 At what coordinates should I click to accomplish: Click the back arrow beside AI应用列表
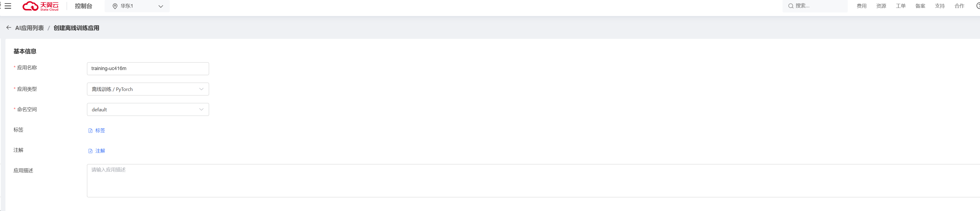pos(8,28)
